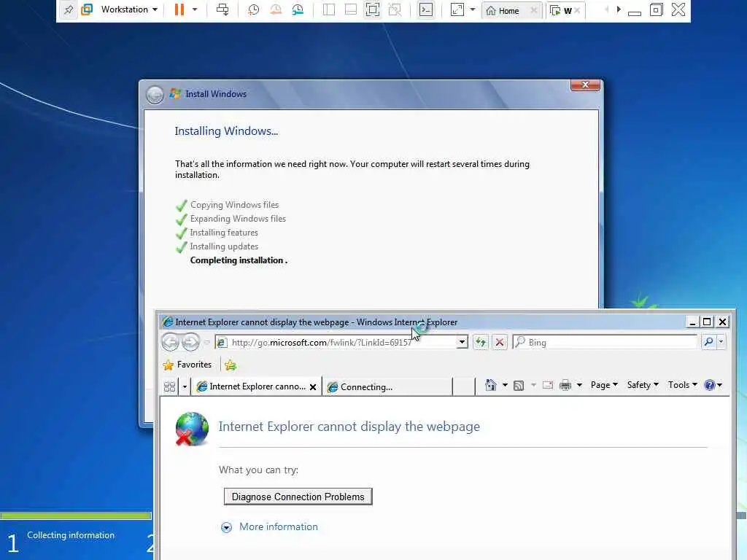Open the Tools menu
The image size is (747, 560).
click(682, 385)
